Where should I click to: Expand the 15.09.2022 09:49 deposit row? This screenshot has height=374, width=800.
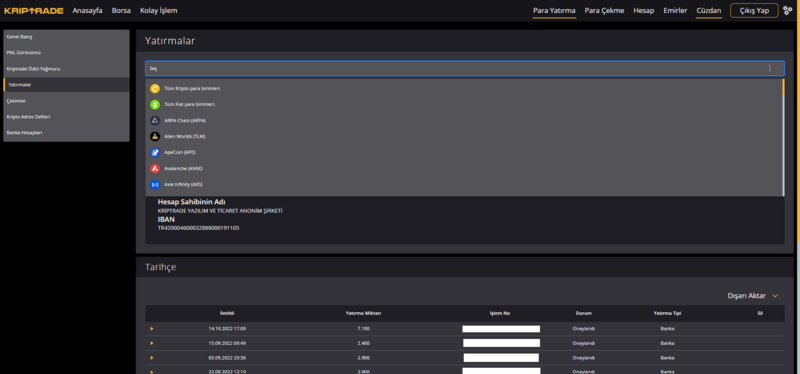pyautogui.click(x=152, y=343)
